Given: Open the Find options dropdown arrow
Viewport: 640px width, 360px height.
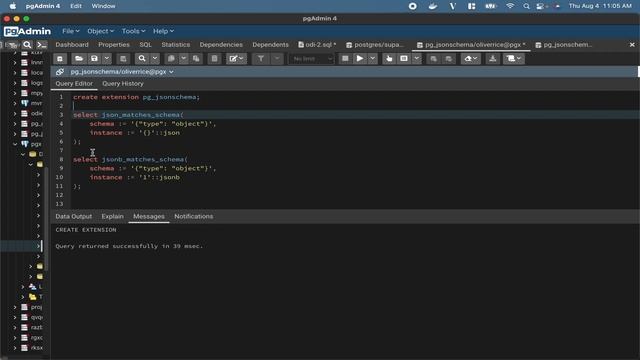Looking at the screenshot, I should [x=155, y=59].
